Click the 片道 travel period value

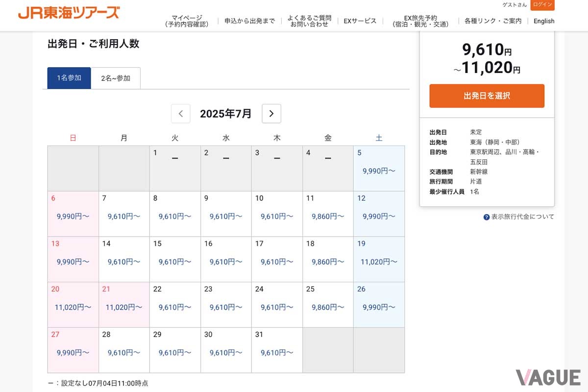click(x=476, y=182)
